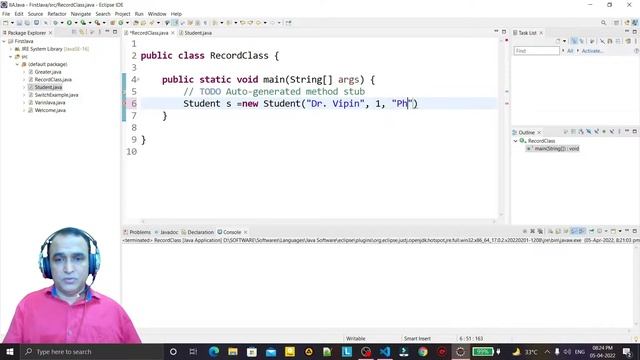The width and height of the screenshot is (640, 360).
Task: Select RecordClass.java in Package Explorer
Action: pos(53,80)
